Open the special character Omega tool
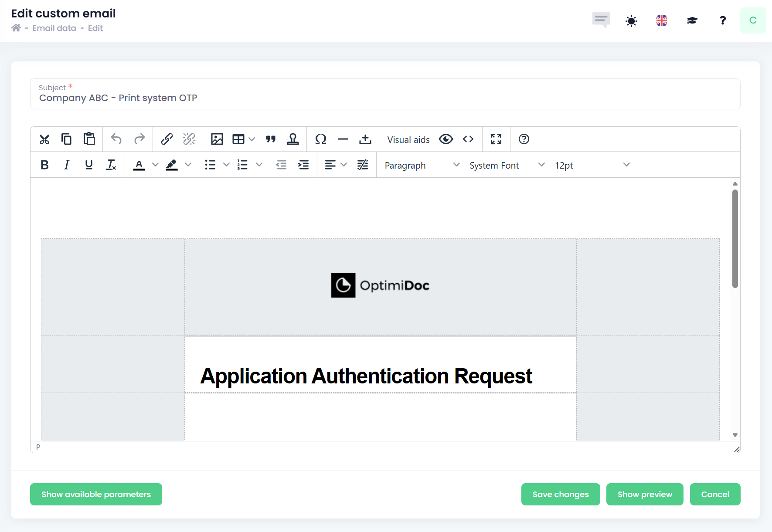This screenshot has height=532, width=772. click(x=320, y=139)
